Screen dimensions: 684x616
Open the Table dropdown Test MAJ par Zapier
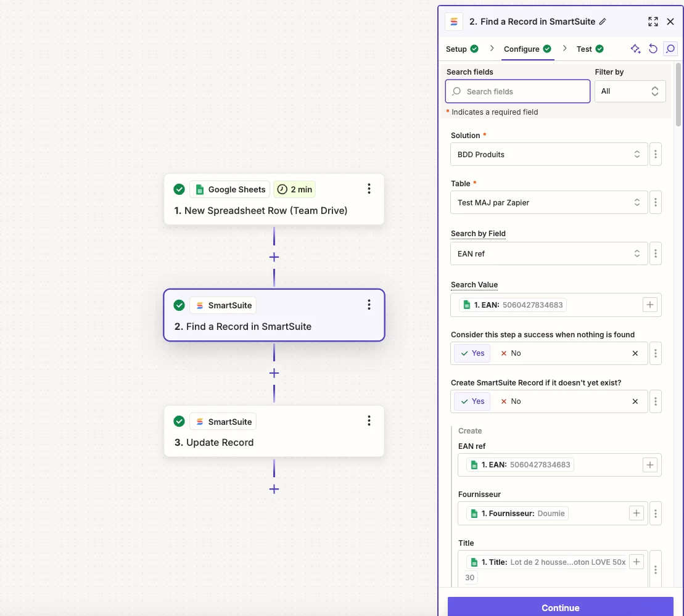(549, 202)
